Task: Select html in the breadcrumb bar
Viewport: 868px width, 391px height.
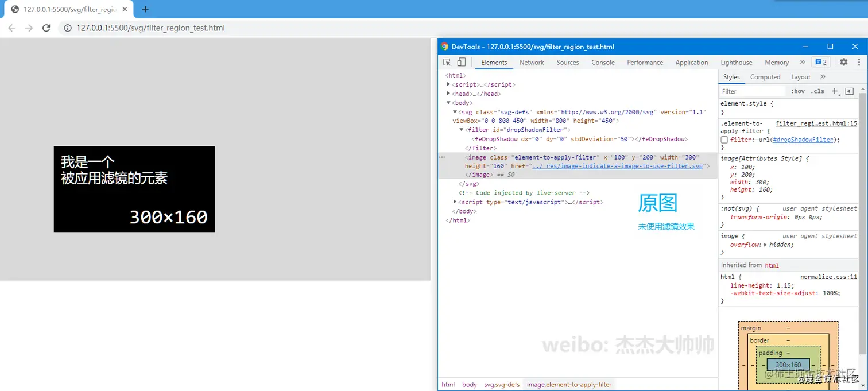Action: coord(448,385)
